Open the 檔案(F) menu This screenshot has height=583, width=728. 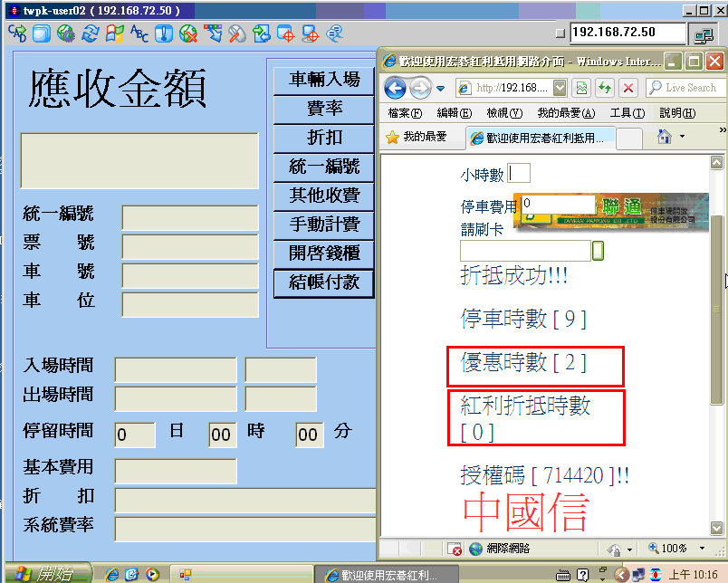point(405,113)
